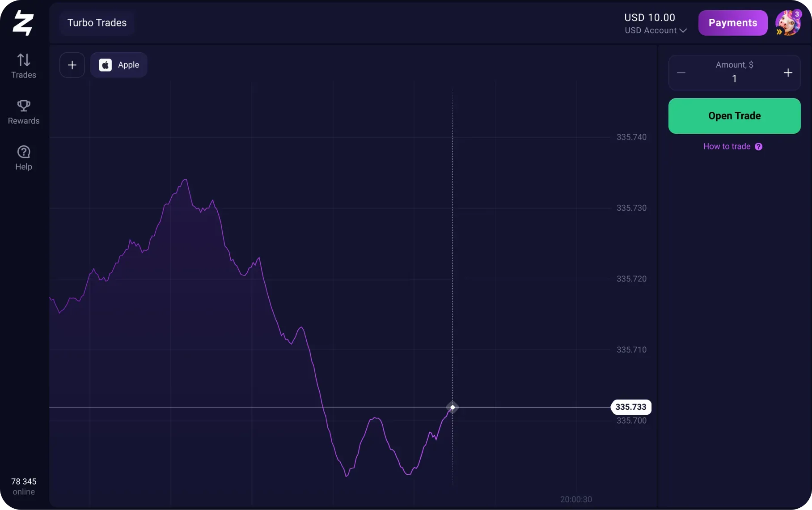Open the Rewards trophy section
Screen dimensions: 812x510
click(24, 112)
